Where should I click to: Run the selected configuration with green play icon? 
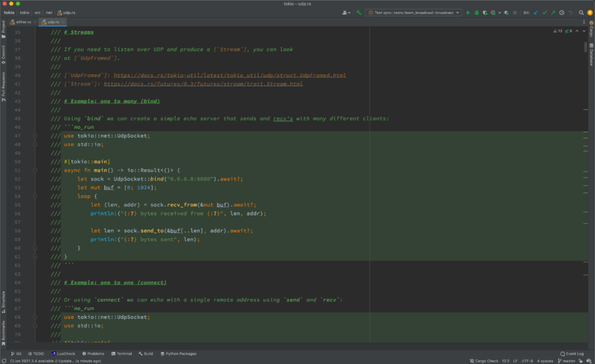468,13
